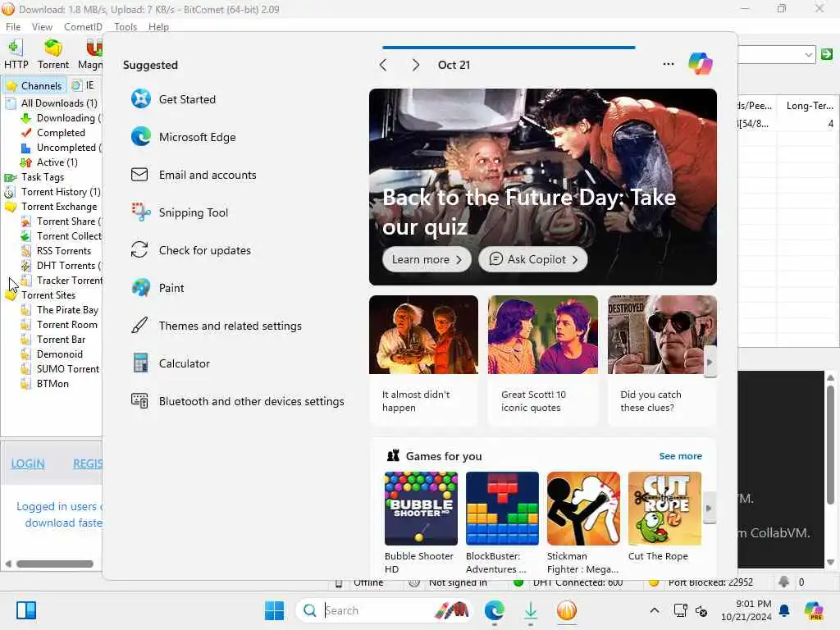The image size is (840, 630).
Task: Show hidden system tray icons chevron
Action: (654, 610)
